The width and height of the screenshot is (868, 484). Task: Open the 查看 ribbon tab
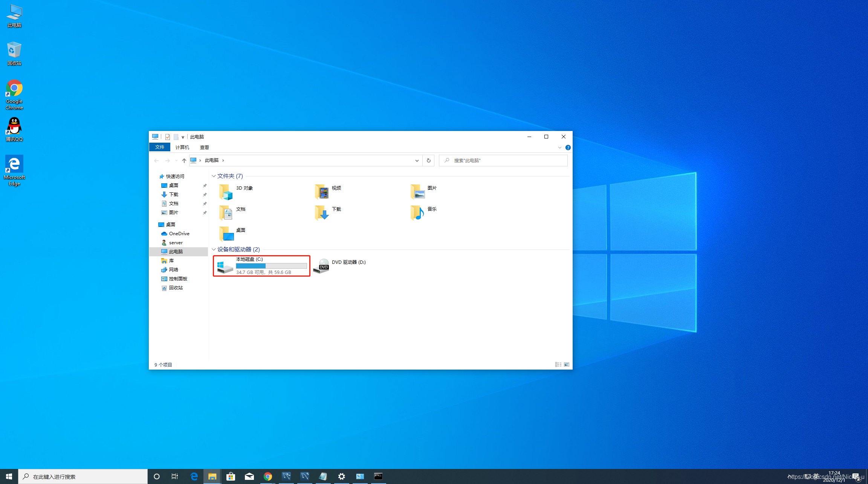tap(204, 147)
